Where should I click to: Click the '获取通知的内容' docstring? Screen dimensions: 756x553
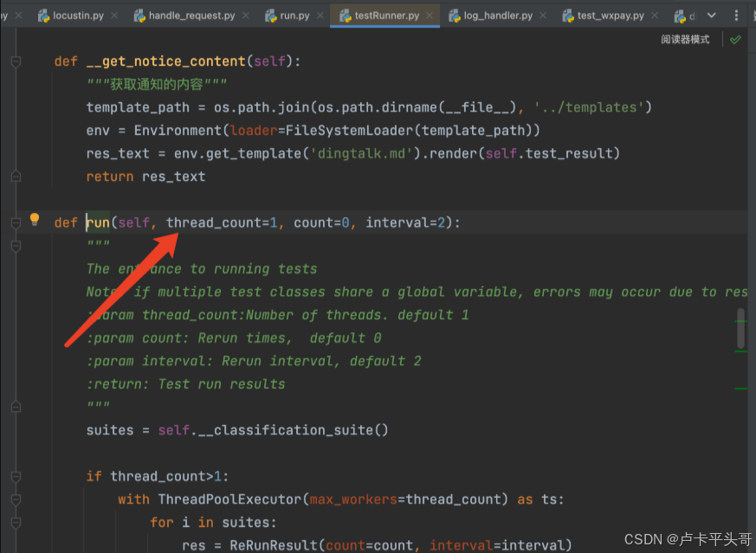156,85
